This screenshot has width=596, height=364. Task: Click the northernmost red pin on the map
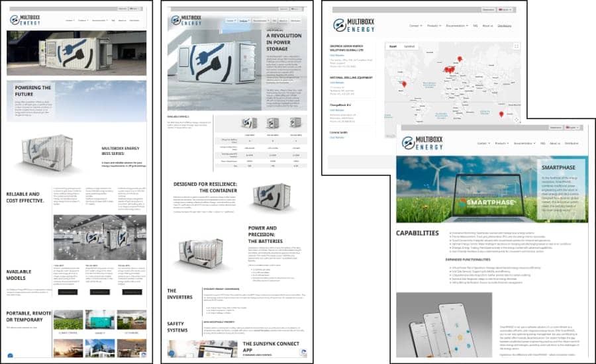point(460,59)
